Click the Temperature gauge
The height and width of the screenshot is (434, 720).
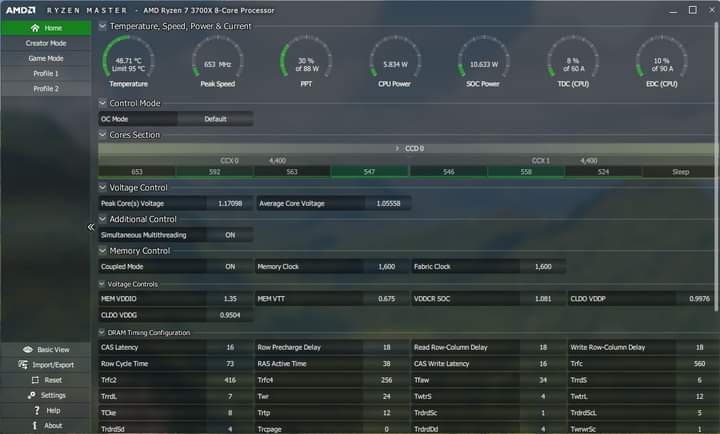128,62
